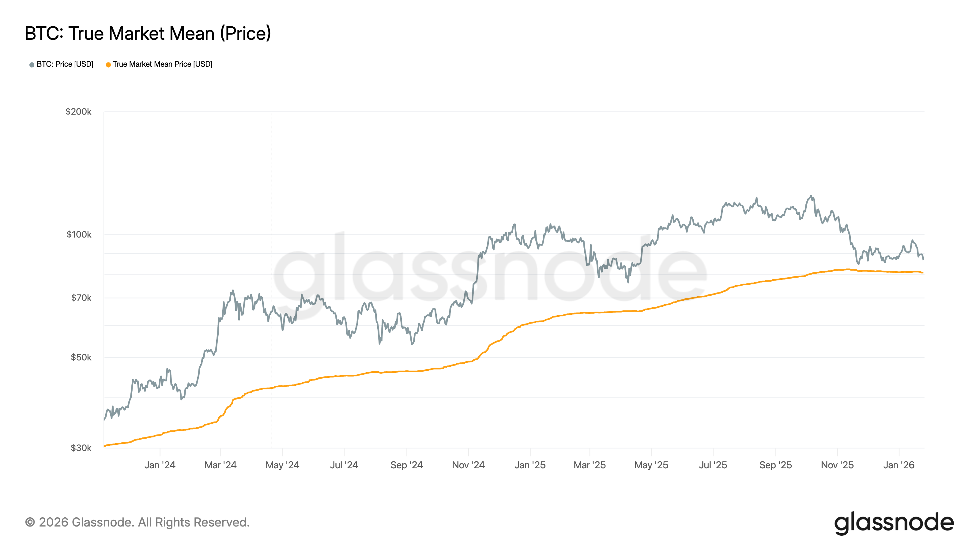This screenshot has width=980, height=551.
Task: Click the grey BTC Price legend dot
Action: [32, 65]
